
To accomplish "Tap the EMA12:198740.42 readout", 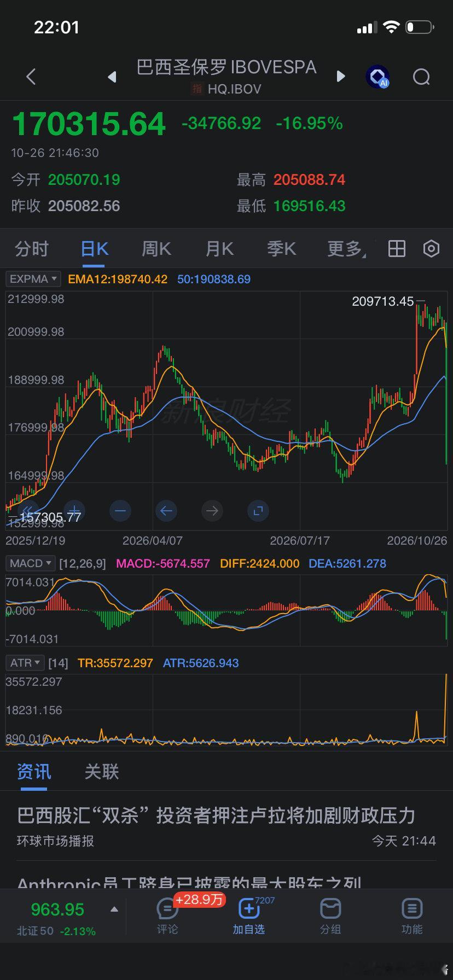I will tap(118, 279).
